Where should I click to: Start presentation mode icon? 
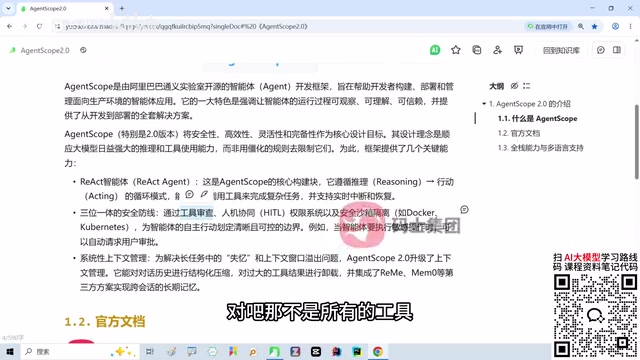pyautogui.click(x=518, y=50)
